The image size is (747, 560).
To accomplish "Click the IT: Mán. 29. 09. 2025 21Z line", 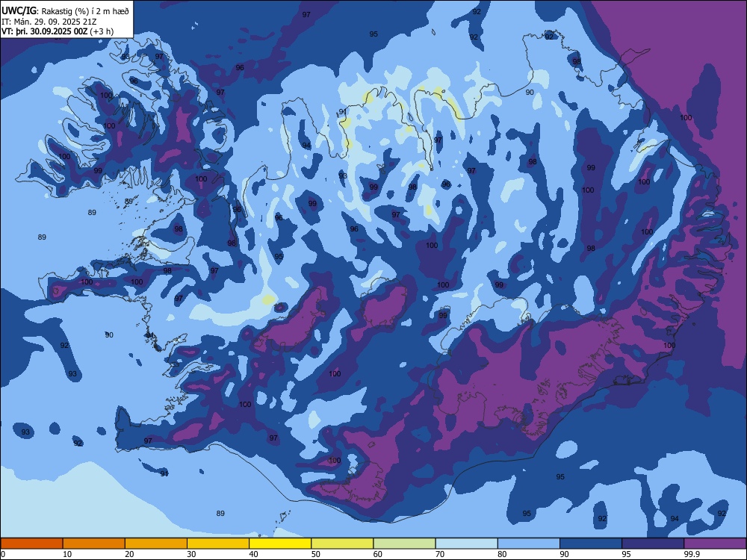I will click(x=49, y=22).
